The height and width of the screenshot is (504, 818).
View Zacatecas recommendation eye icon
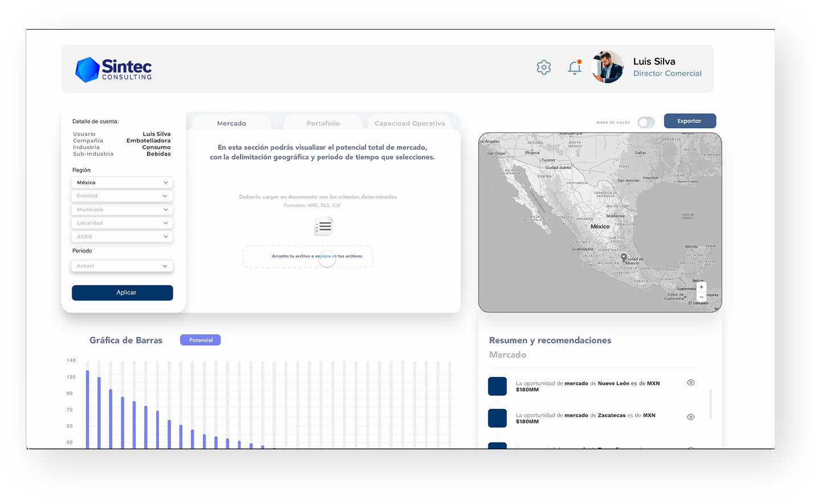point(690,417)
